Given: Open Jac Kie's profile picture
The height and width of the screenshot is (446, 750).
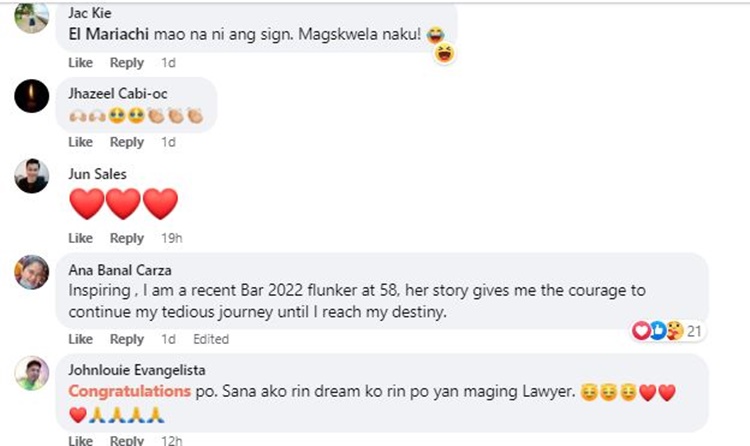Looking at the screenshot, I should pyautogui.click(x=32, y=17).
